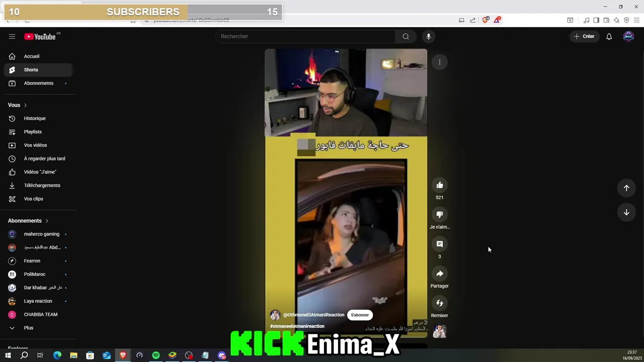644x362 pixels.
Task: Open the Windows Start menu
Action: [x=8, y=355]
